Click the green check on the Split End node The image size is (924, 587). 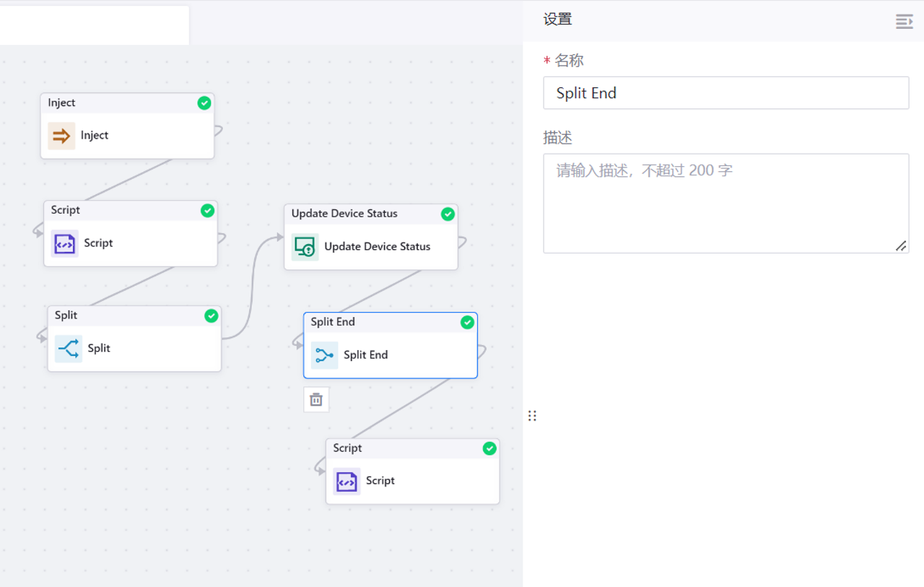(x=467, y=323)
